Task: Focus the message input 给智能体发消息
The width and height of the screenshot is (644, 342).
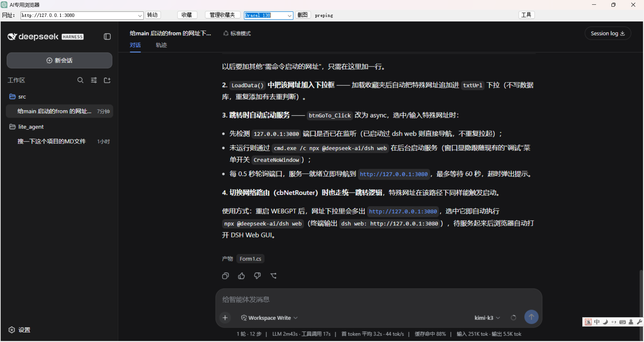Action: click(x=378, y=299)
